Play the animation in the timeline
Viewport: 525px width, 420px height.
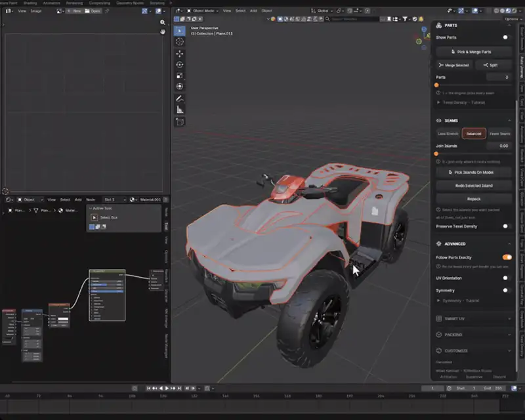pyautogui.click(x=167, y=388)
